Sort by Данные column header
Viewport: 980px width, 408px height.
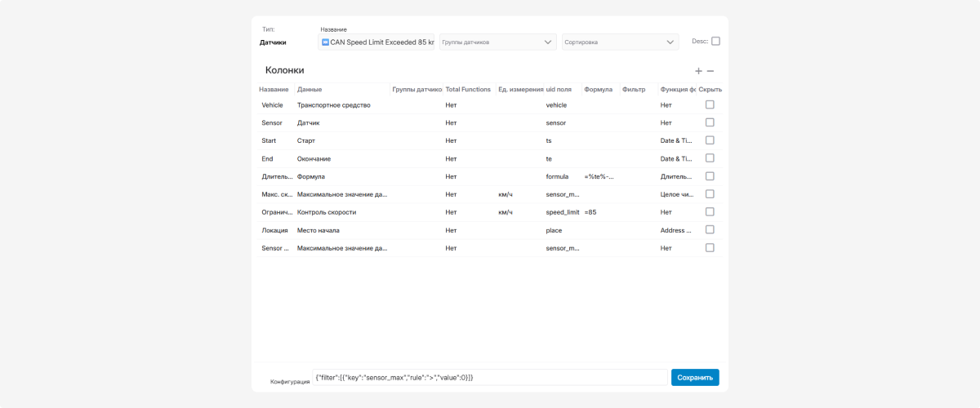pos(310,90)
